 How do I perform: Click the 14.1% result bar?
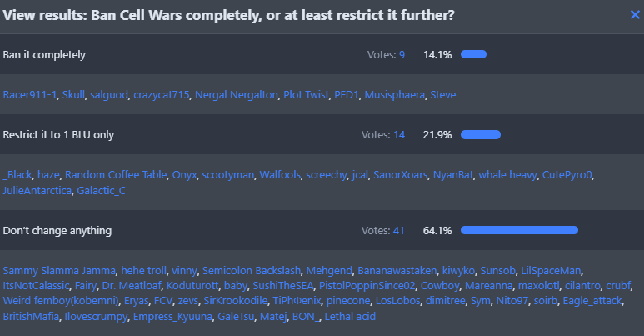(x=473, y=55)
